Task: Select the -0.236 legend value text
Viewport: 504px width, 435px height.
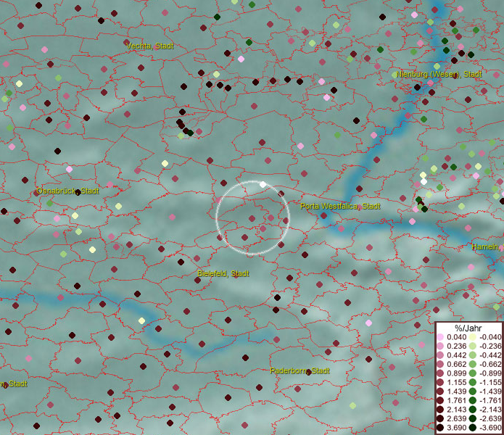Action: 490,346
